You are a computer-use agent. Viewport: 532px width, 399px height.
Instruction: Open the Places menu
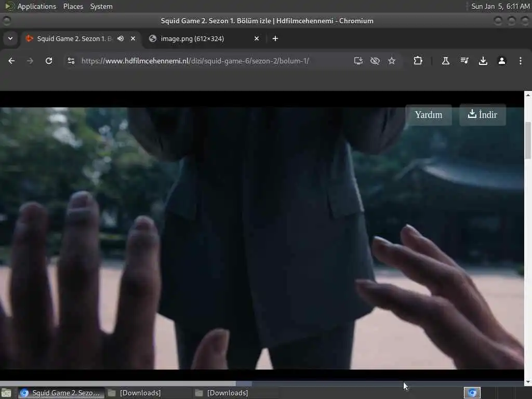(x=73, y=6)
